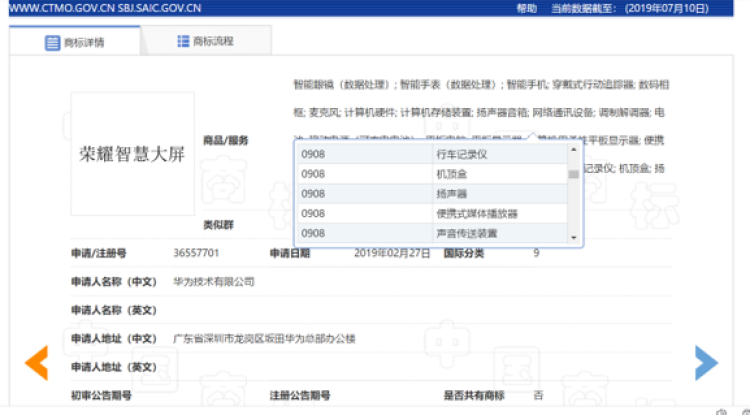
Task: Switch to the 商标流程 tab
Action: 206,41
